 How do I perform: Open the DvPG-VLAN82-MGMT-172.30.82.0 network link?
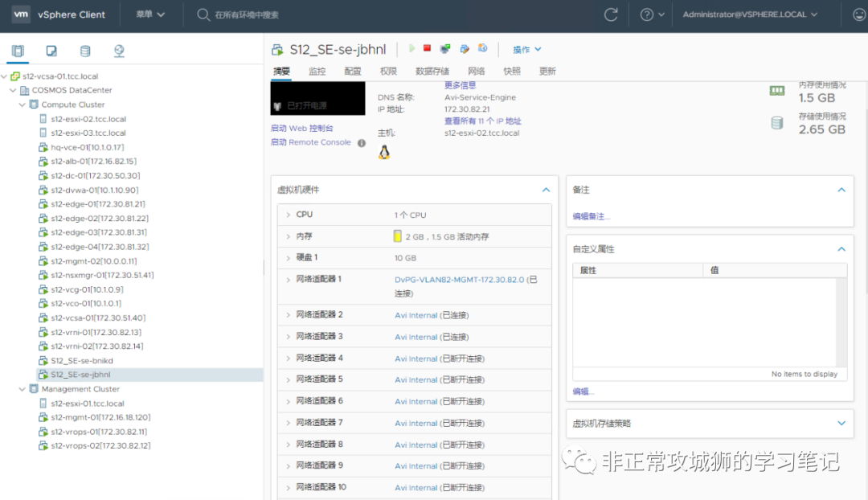click(x=460, y=280)
